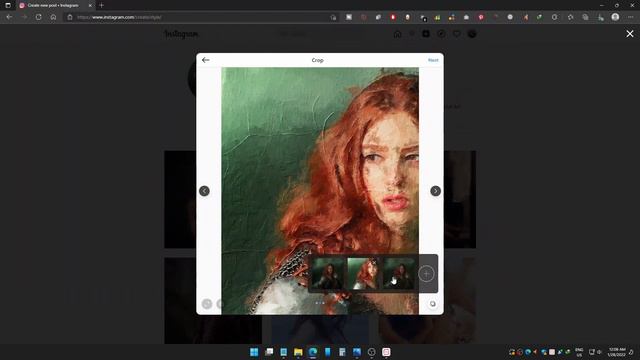Open the Explore compass icon
Image resolution: width=640 pixels, height=360 pixels.
point(441,34)
